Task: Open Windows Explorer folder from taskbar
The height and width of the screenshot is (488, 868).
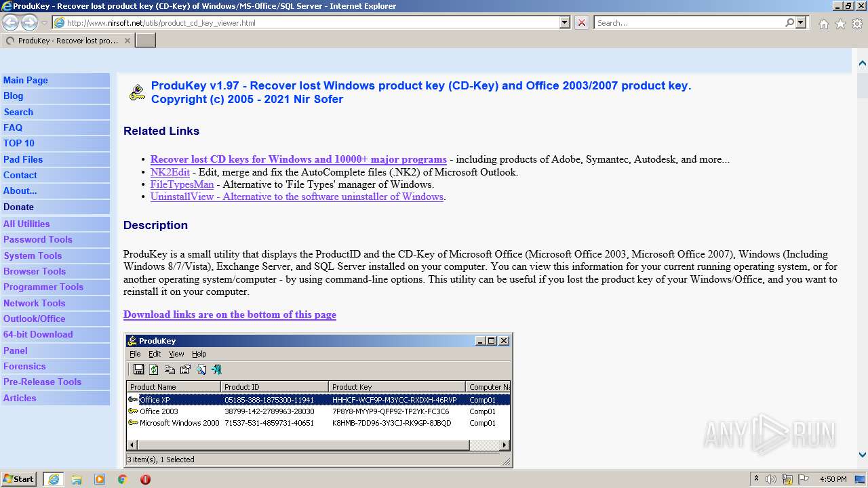Action: 77,479
